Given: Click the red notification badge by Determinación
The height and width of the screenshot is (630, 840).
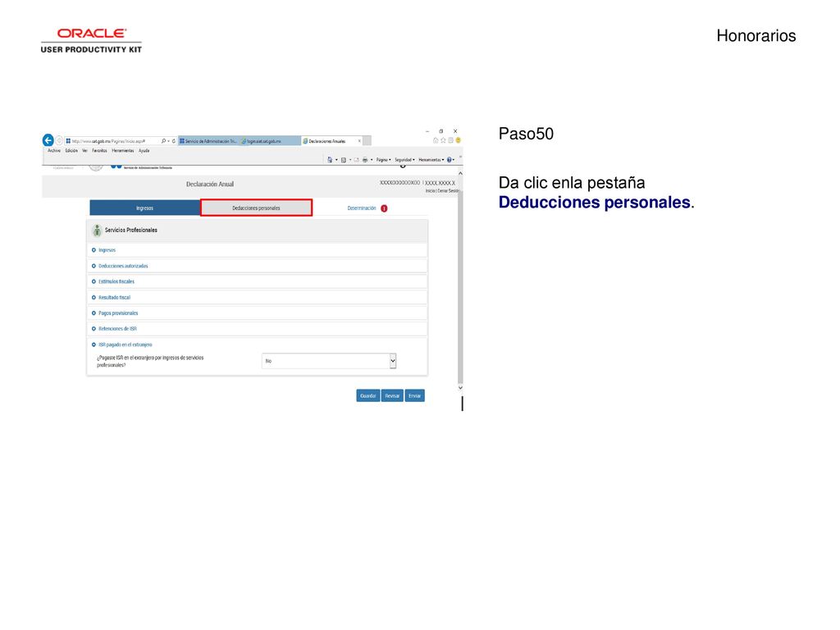Looking at the screenshot, I should (x=384, y=208).
